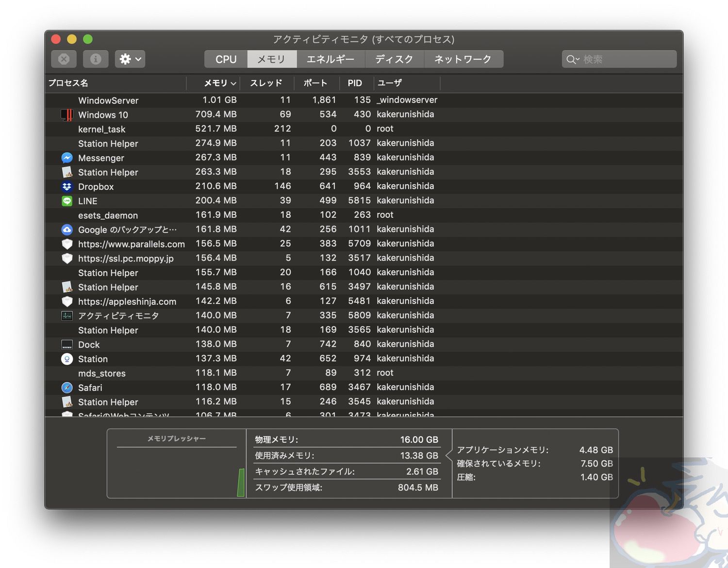Image resolution: width=728 pixels, height=568 pixels.
Task: Click the Safari compass icon
Action: click(x=67, y=388)
